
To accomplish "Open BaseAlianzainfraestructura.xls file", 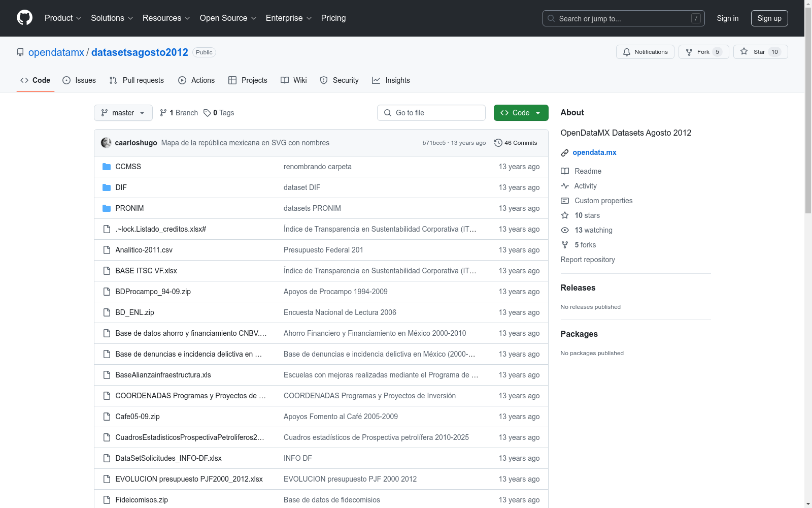I will [163, 375].
